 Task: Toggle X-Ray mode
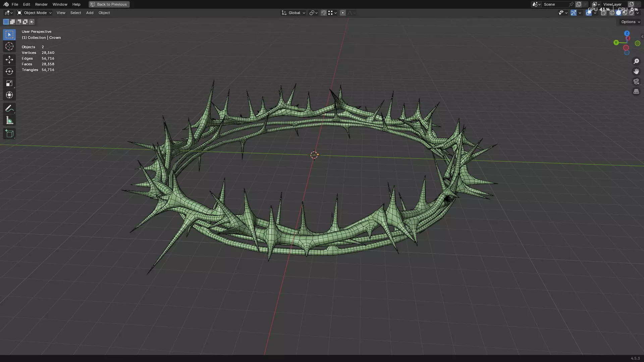[603, 13]
